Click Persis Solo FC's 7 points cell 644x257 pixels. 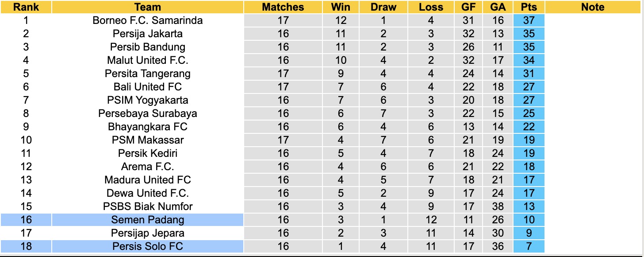(529, 246)
